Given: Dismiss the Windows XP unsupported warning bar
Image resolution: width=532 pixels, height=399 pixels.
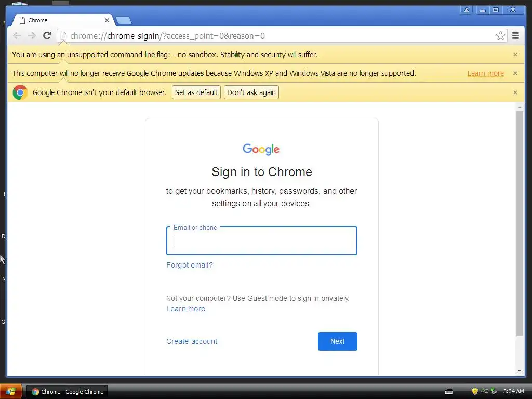Looking at the screenshot, I should pos(515,73).
